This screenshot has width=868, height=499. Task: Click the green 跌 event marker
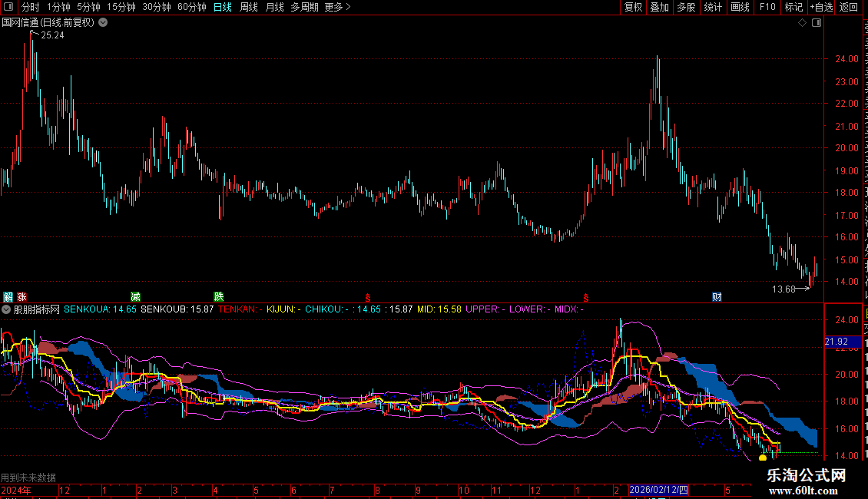(x=219, y=297)
